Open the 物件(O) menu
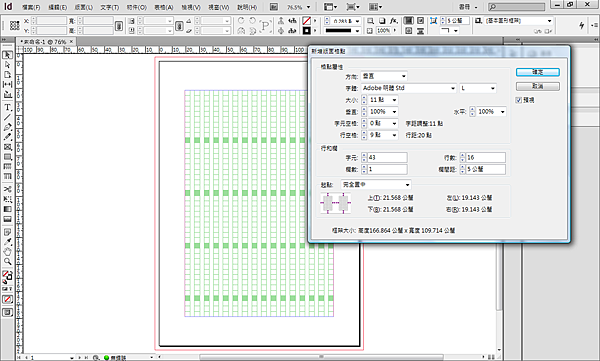The height and width of the screenshot is (361, 600). (x=137, y=7)
